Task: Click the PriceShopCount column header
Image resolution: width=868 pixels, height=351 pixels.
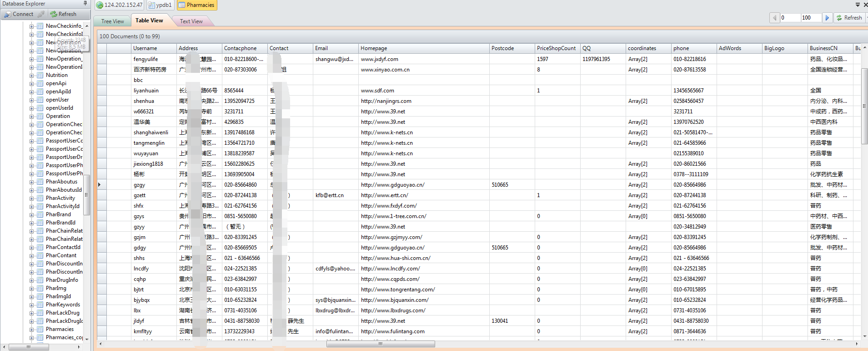Action: [557, 48]
